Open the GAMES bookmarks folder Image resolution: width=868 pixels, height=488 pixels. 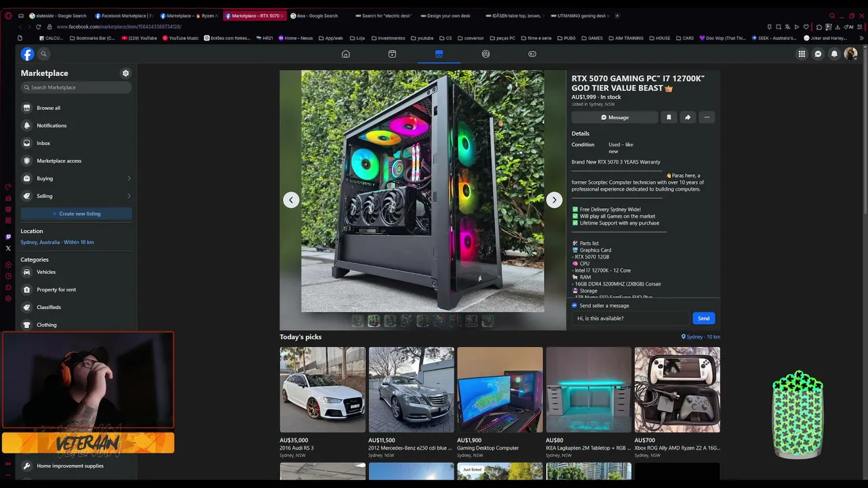point(592,38)
